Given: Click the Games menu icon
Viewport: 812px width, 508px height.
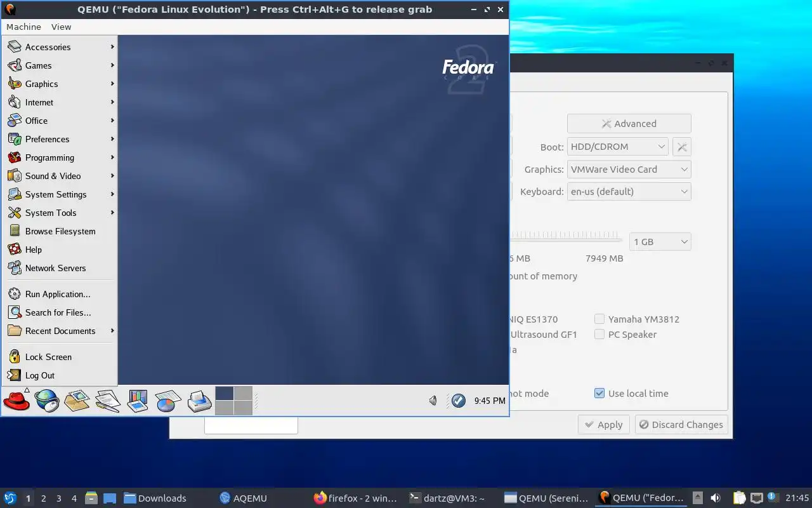Looking at the screenshot, I should click(15, 65).
